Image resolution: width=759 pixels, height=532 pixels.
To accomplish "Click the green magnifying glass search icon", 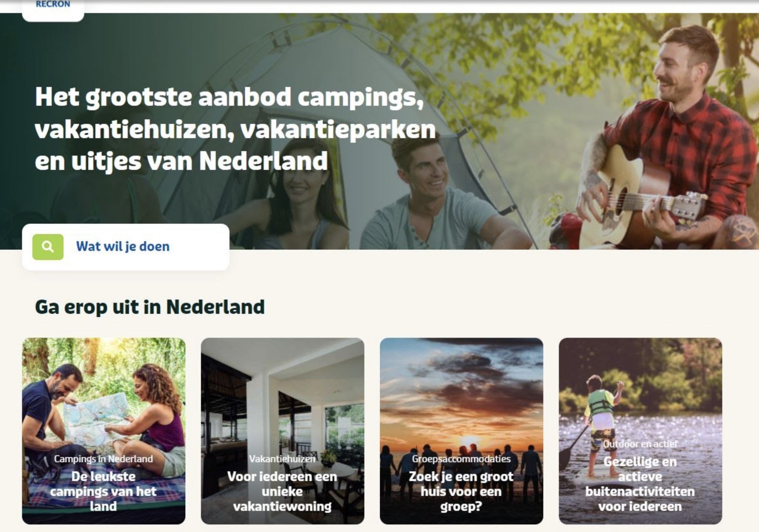I will click(x=48, y=247).
